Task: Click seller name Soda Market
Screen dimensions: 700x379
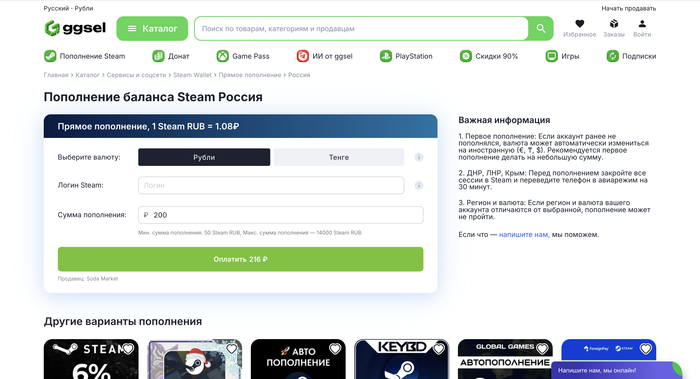Action: (x=102, y=279)
